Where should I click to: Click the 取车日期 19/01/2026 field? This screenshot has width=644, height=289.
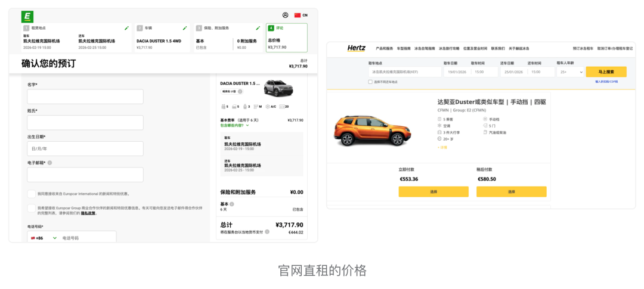point(456,72)
